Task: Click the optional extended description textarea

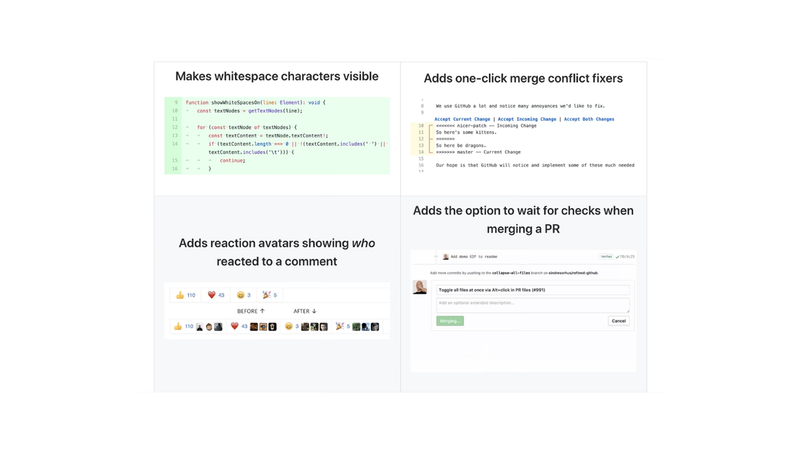Action: (533, 304)
